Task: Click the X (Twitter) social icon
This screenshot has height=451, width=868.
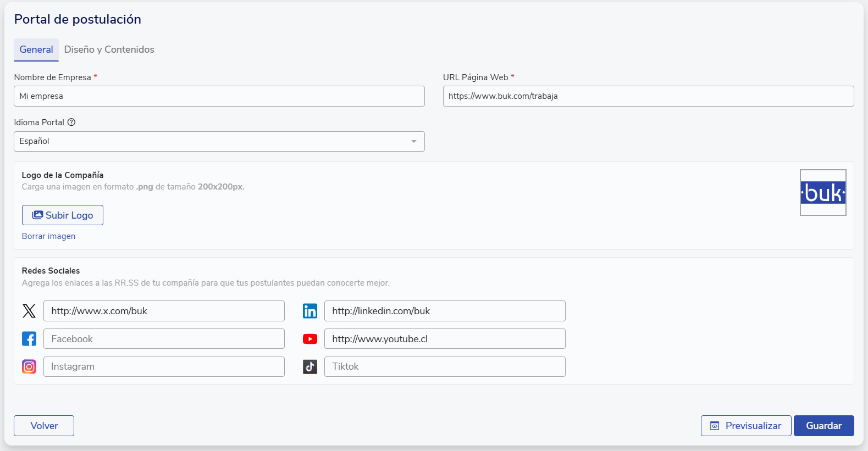Action: [29, 311]
